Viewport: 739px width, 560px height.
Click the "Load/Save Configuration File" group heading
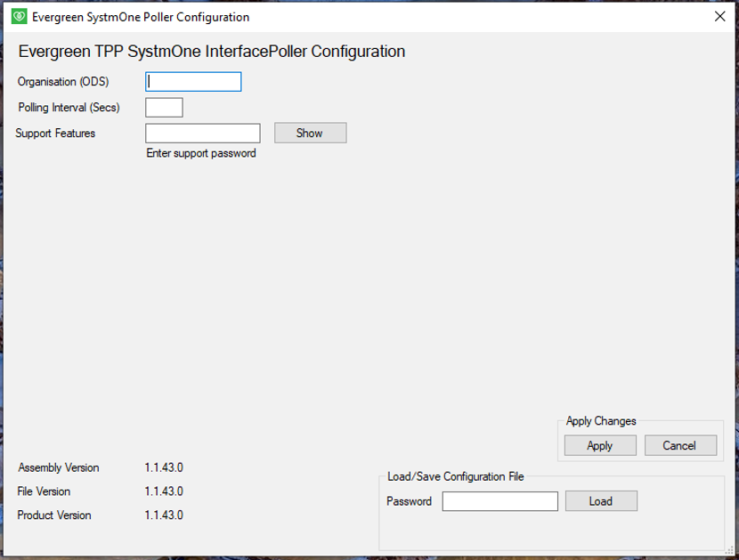pos(455,476)
